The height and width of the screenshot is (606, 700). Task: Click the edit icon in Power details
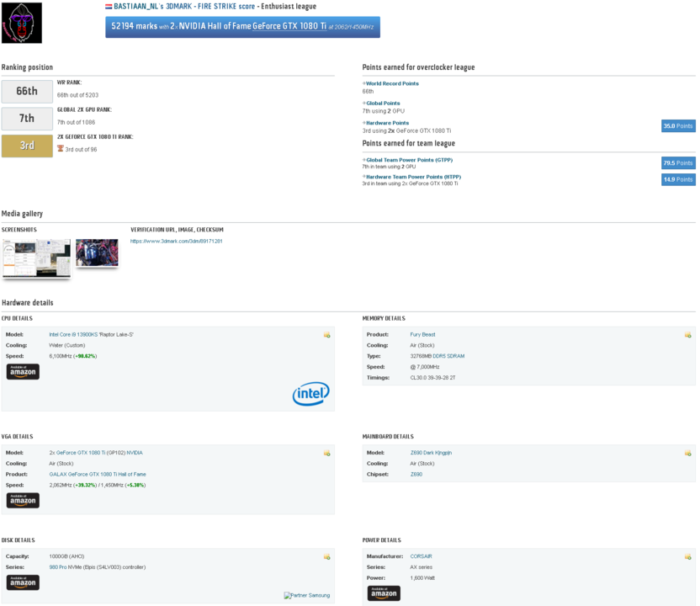pyautogui.click(x=687, y=557)
